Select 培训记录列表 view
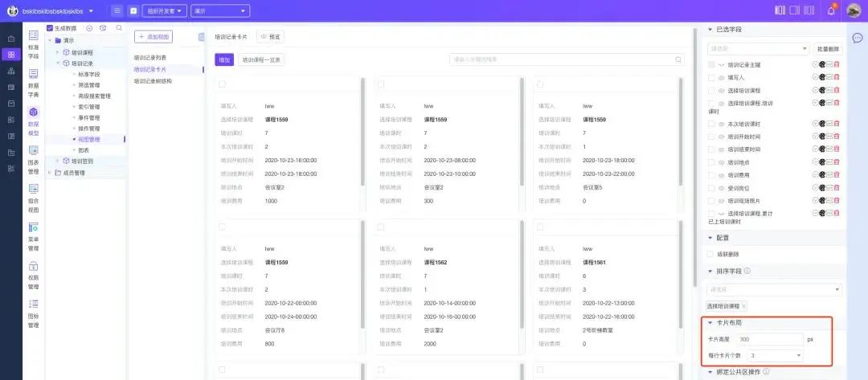The height and width of the screenshot is (380, 868). coord(150,58)
